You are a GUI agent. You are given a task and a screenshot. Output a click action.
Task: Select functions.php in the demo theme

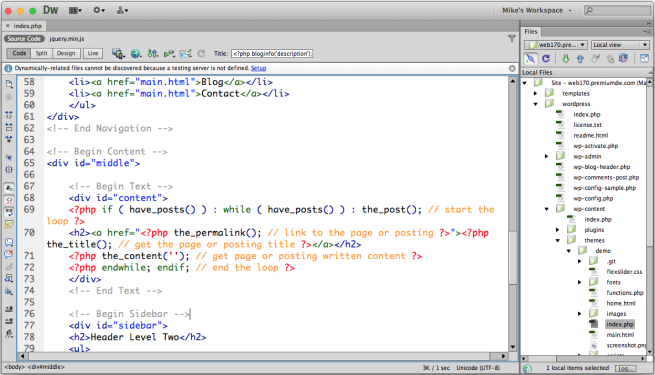625,293
